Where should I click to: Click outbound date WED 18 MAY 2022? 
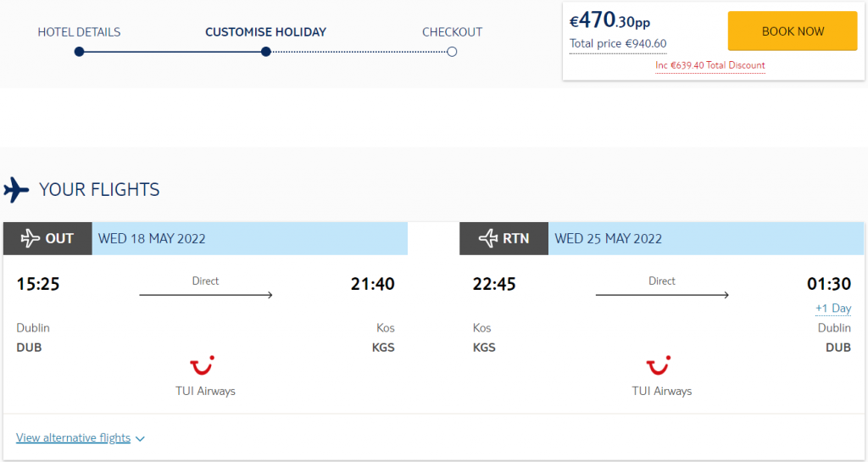(152, 238)
